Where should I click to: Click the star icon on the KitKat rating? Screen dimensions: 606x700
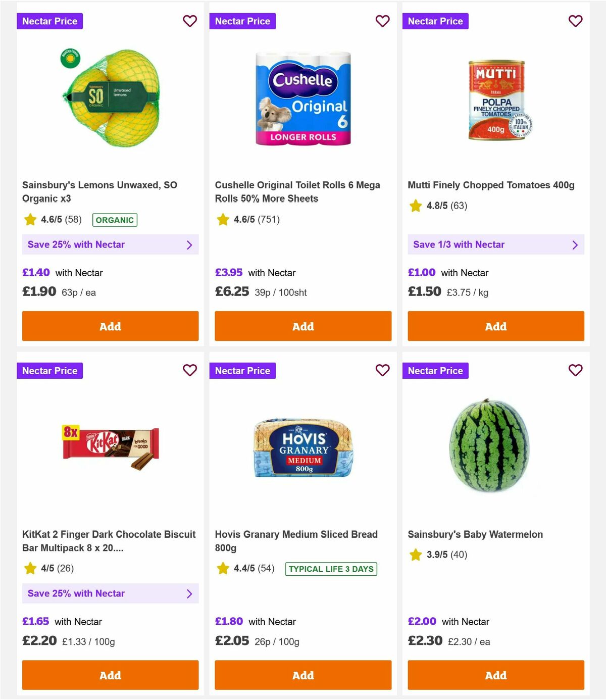click(x=29, y=568)
